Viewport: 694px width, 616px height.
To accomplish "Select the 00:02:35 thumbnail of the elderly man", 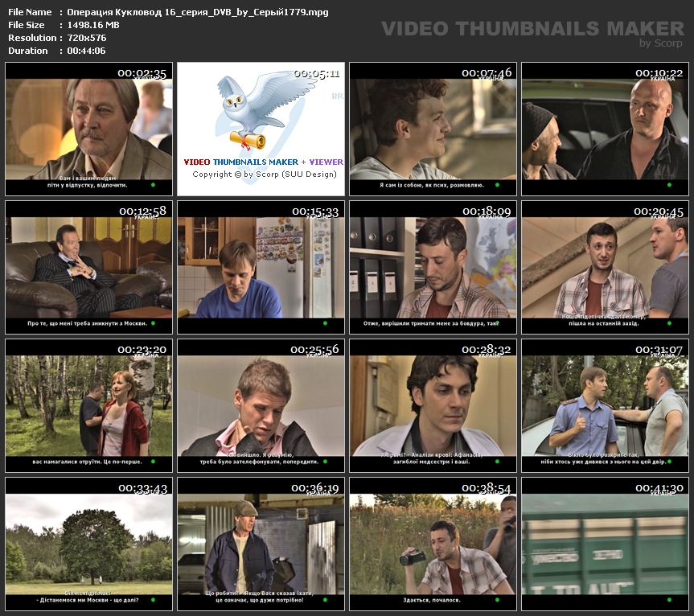I will click(x=88, y=129).
